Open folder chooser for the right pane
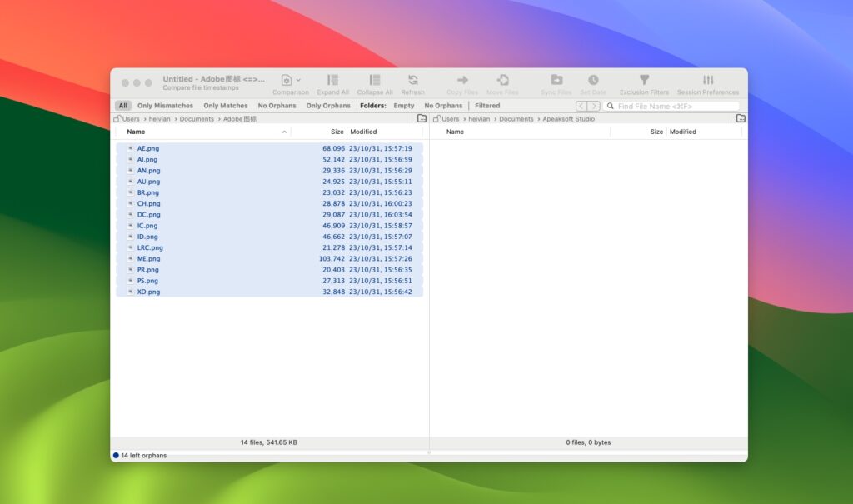Screen dimensions: 853x504 [x=741, y=118]
